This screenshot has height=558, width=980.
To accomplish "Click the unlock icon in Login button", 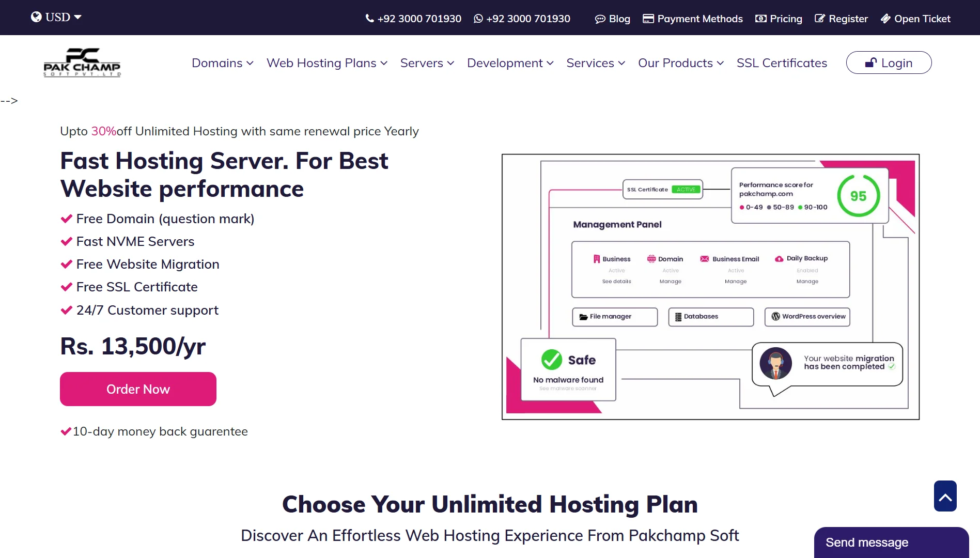I will [x=871, y=63].
